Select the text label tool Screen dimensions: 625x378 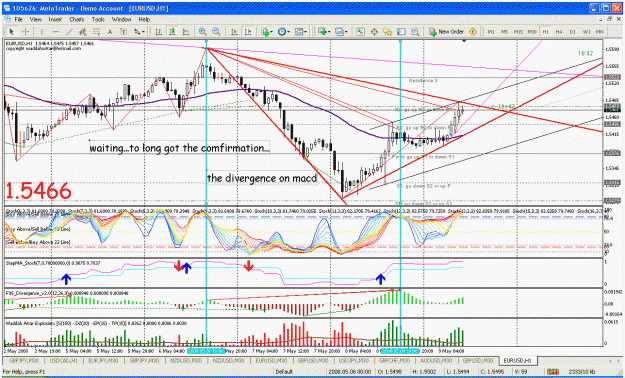(124, 32)
